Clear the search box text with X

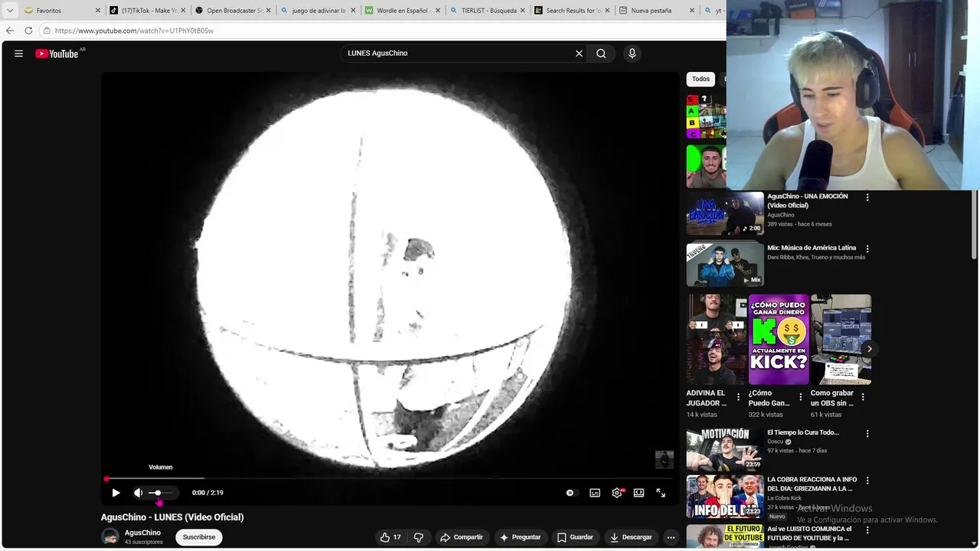pos(579,54)
